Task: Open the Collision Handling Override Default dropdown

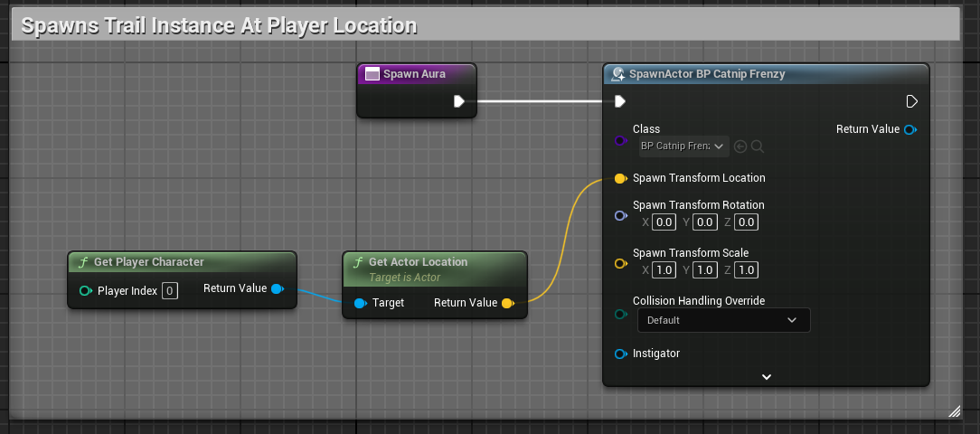Action: (724, 320)
